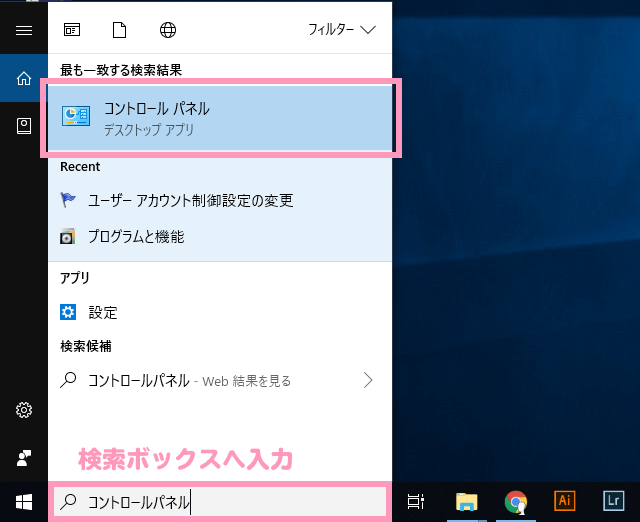640x522 pixels.
Task: Launch Adobe Lightroom from taskbar
Action: click(x=613, y=500)
